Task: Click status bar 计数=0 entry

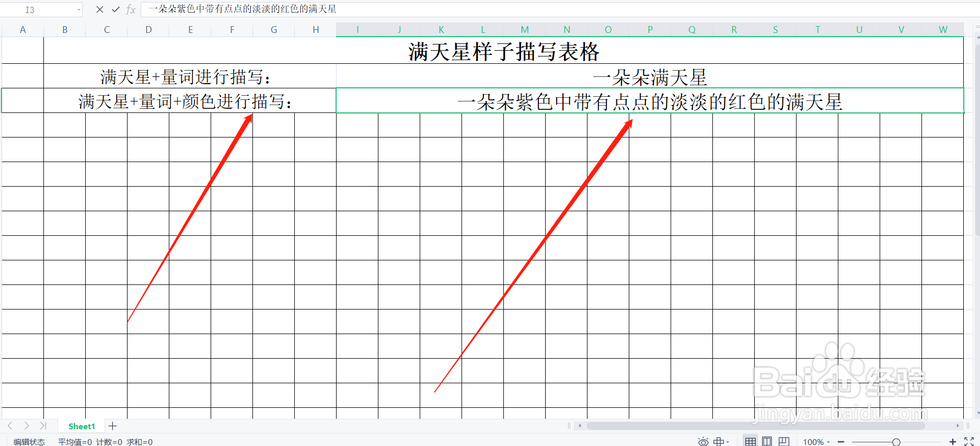Action: coord(109,442)
